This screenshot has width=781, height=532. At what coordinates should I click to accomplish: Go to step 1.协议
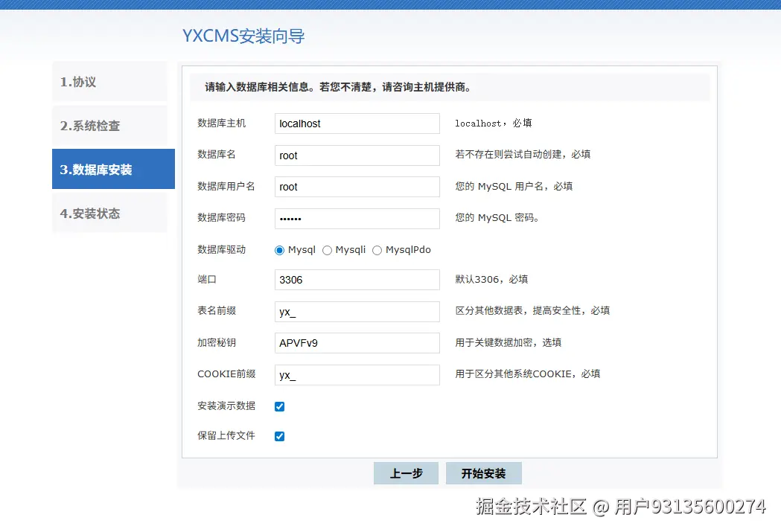[x=110, y=82]
